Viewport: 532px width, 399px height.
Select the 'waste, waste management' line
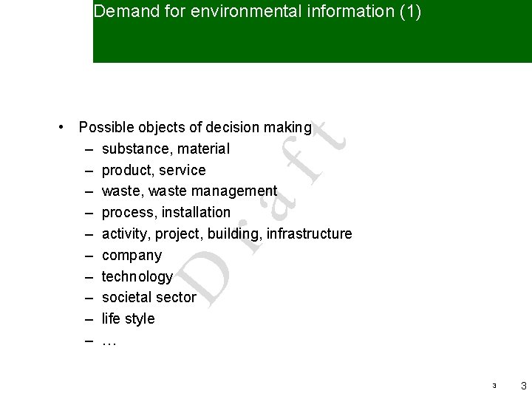(x=189, y=191)
